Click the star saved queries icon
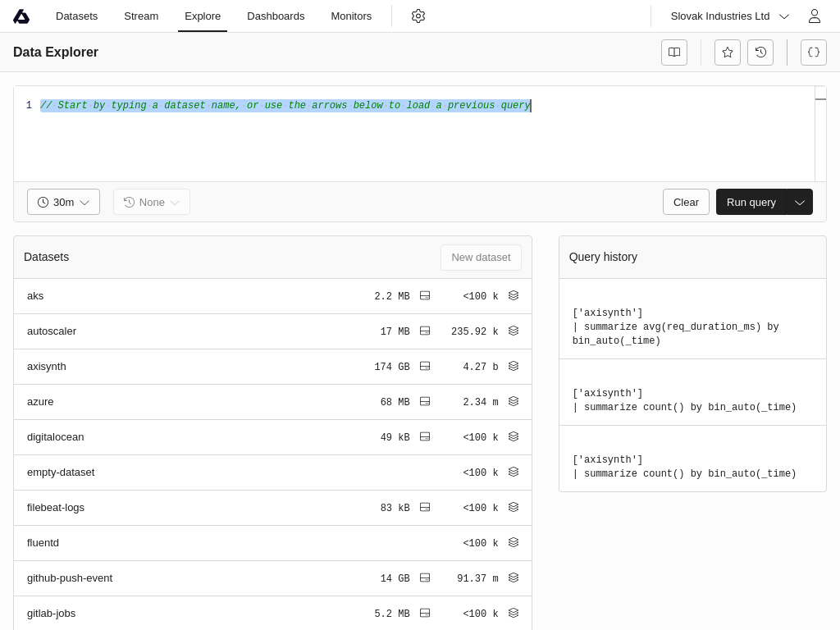This screenshot has height=630, width=840. click(728, 52)
